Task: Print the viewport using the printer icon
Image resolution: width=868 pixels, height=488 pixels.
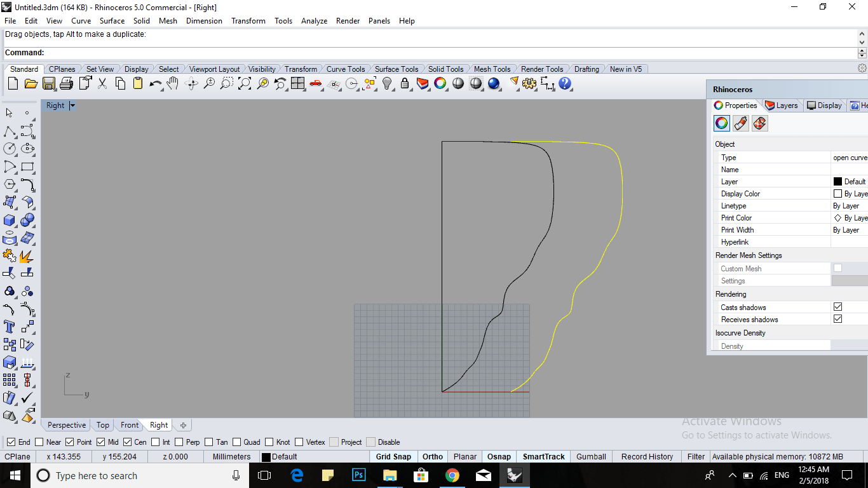Action: point(66,83)
